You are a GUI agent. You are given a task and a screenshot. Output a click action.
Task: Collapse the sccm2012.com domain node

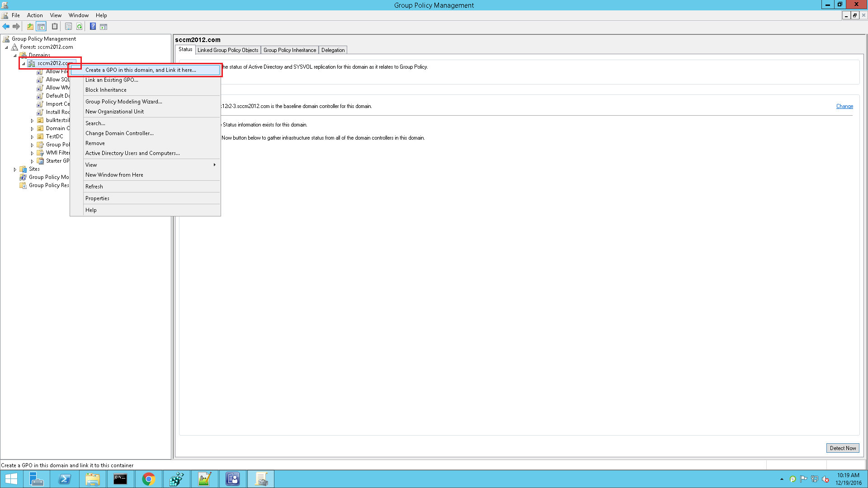24,63
